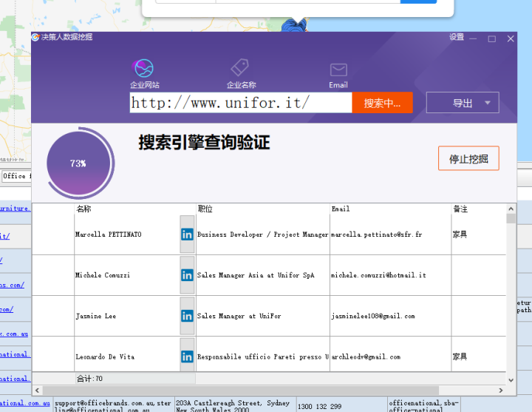
Task: Select jasminelee108@gmail.com email cell
Action: tap(391, 316)
